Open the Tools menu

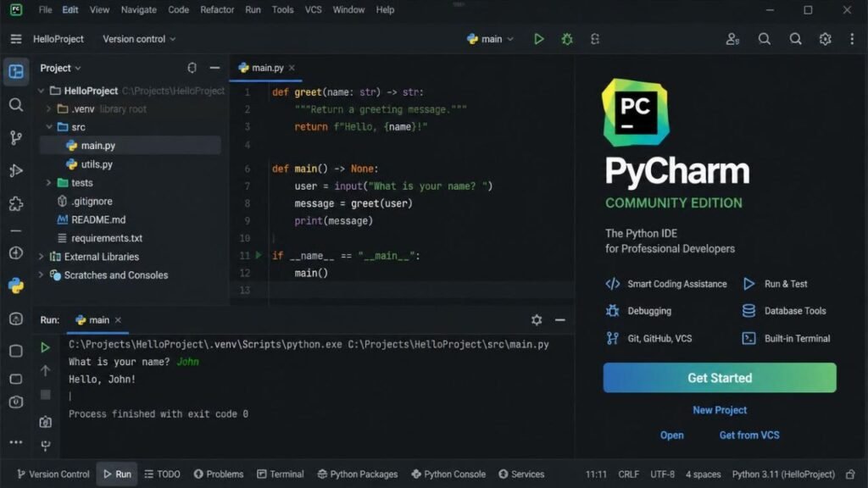(x=282, y=10)
